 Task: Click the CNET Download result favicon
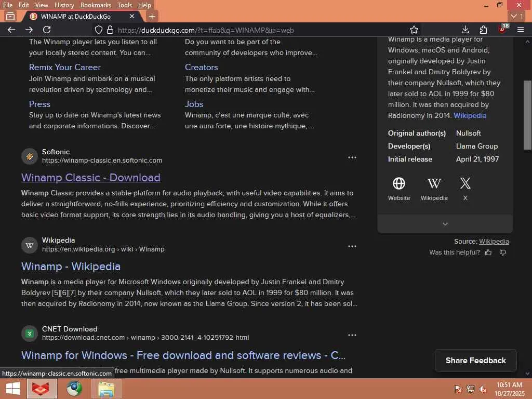(30, 334)
